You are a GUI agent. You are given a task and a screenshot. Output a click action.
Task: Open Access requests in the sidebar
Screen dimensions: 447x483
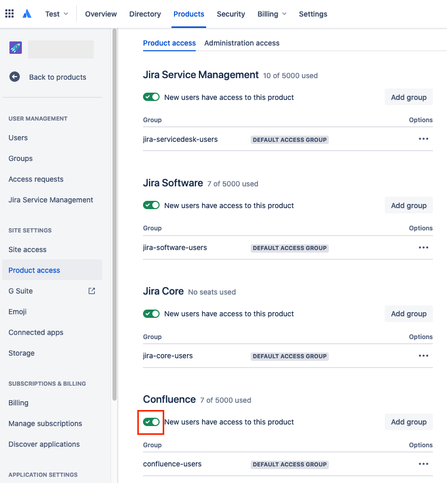[36, 179]
